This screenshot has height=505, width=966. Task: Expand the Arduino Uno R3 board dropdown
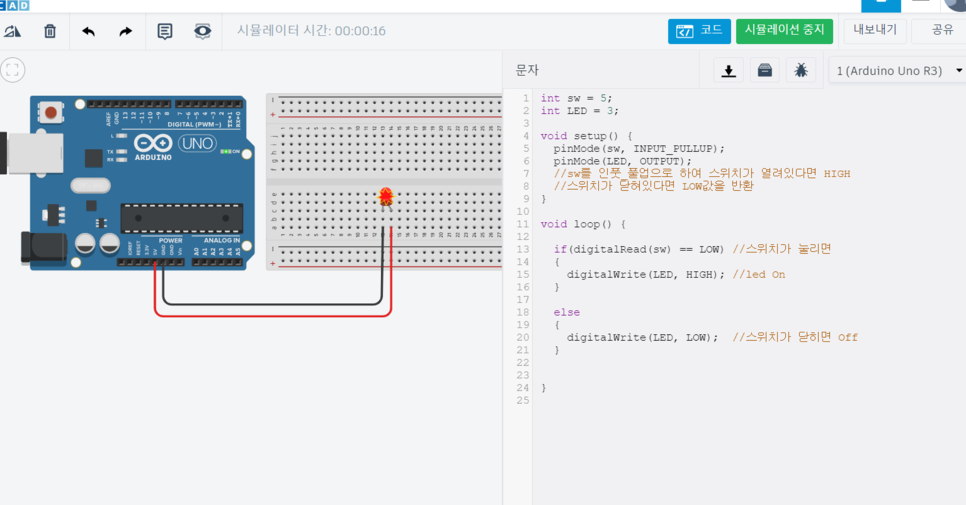point(897,71)
